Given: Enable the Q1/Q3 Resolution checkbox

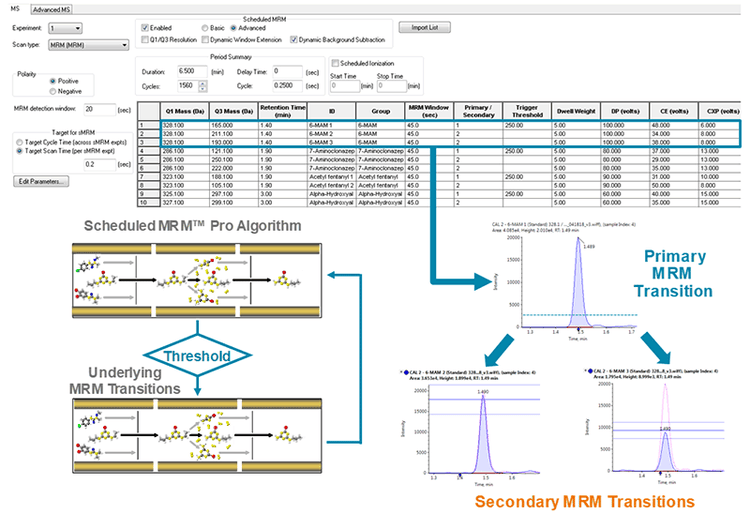Looking at the screenshot, I should pos(146,39).
